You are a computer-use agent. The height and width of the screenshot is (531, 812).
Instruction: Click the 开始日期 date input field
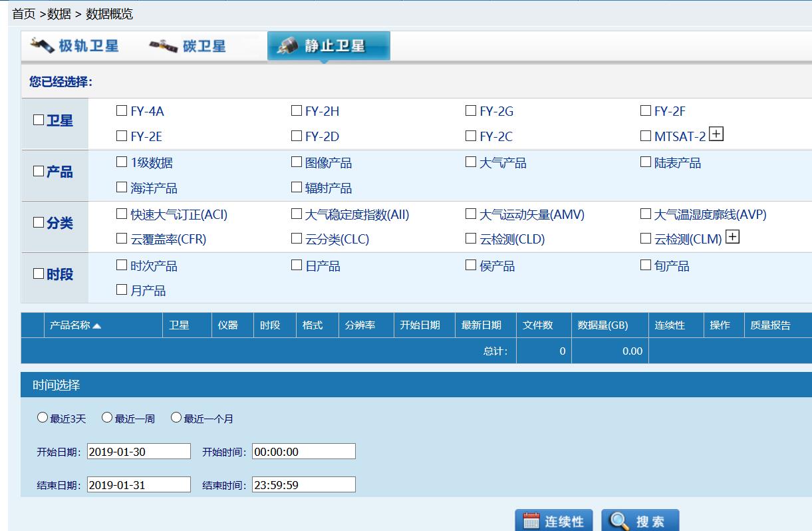(x=138, y=450)
